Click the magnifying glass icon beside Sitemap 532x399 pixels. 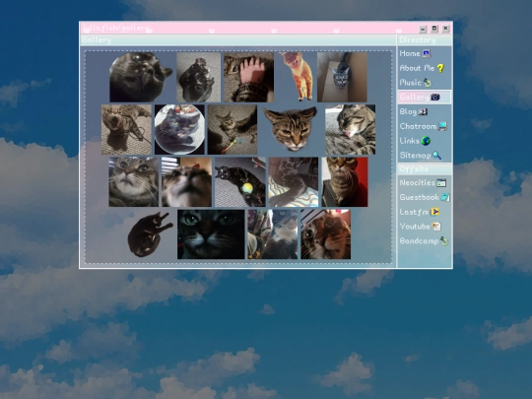[437, 156]
